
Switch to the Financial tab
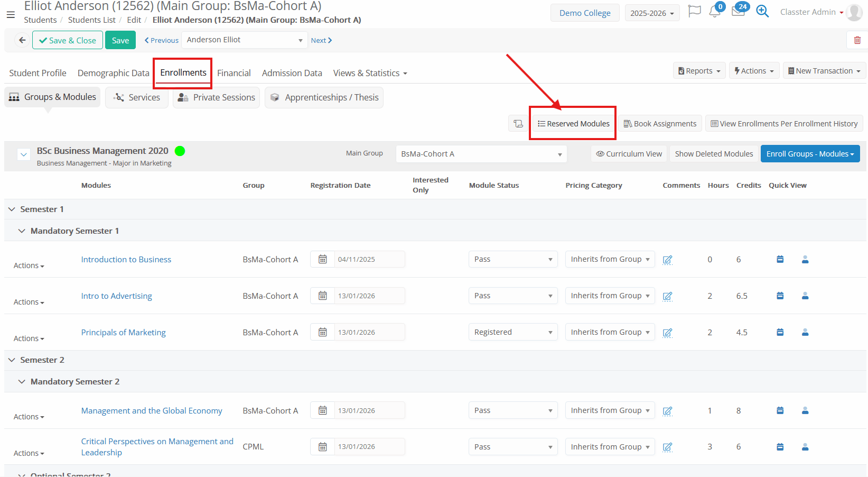coord(234,73)
